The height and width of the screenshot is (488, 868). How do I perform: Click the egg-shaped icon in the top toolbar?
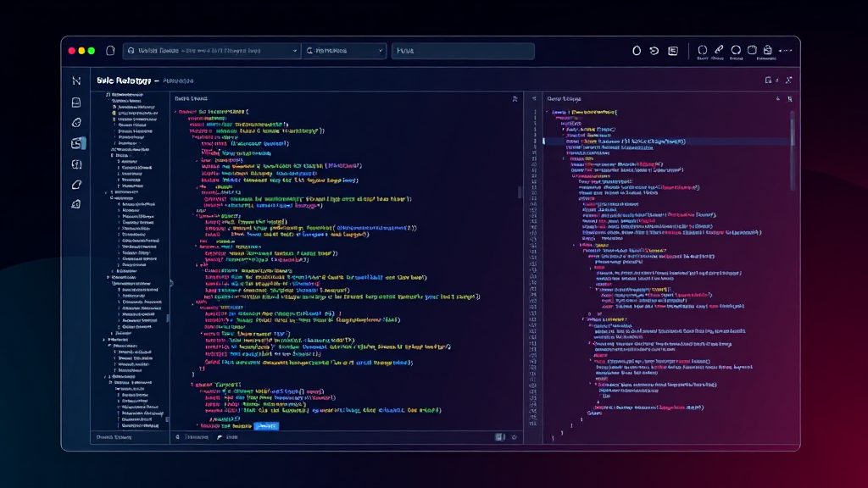pyautogui.click(x=637, y=50)
